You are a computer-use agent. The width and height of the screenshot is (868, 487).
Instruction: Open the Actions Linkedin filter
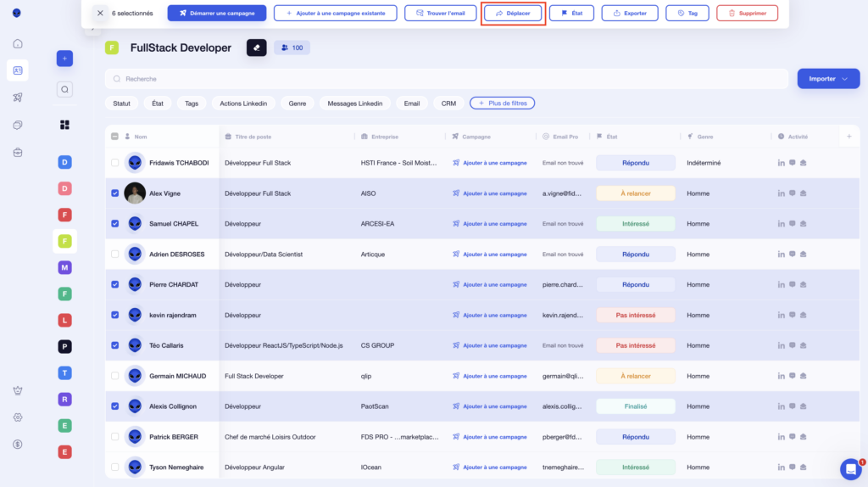pos(243,104)
